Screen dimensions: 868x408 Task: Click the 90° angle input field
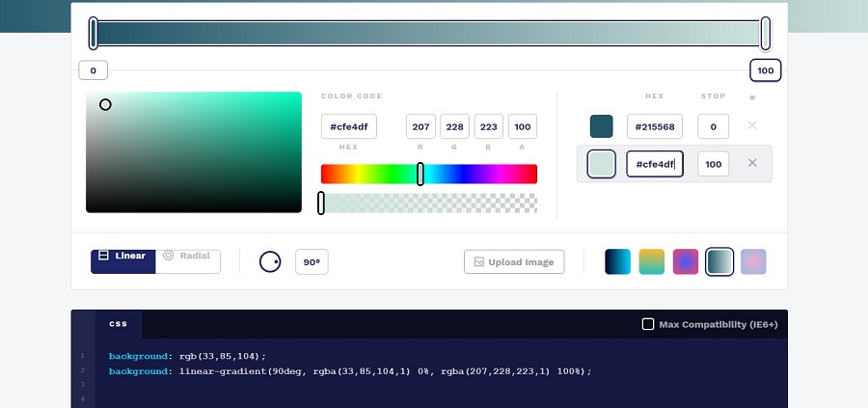312,261
